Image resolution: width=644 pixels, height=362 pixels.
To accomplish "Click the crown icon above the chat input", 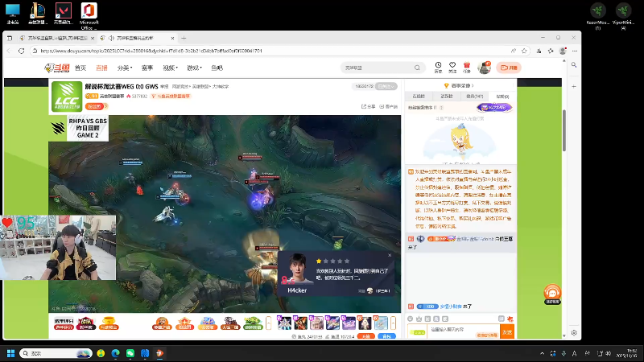I will (419, 319).
